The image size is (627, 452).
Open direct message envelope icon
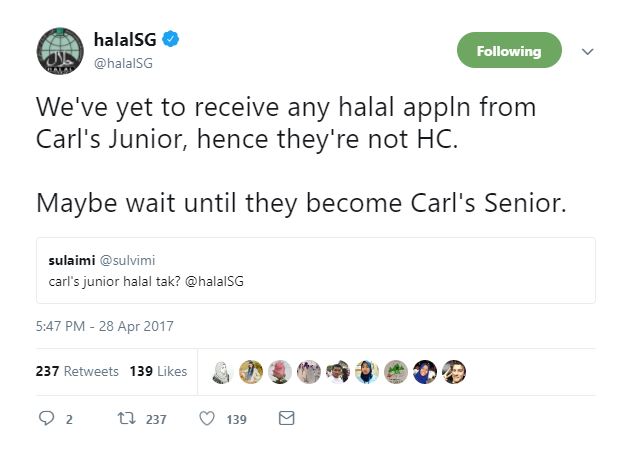(286, 419)
